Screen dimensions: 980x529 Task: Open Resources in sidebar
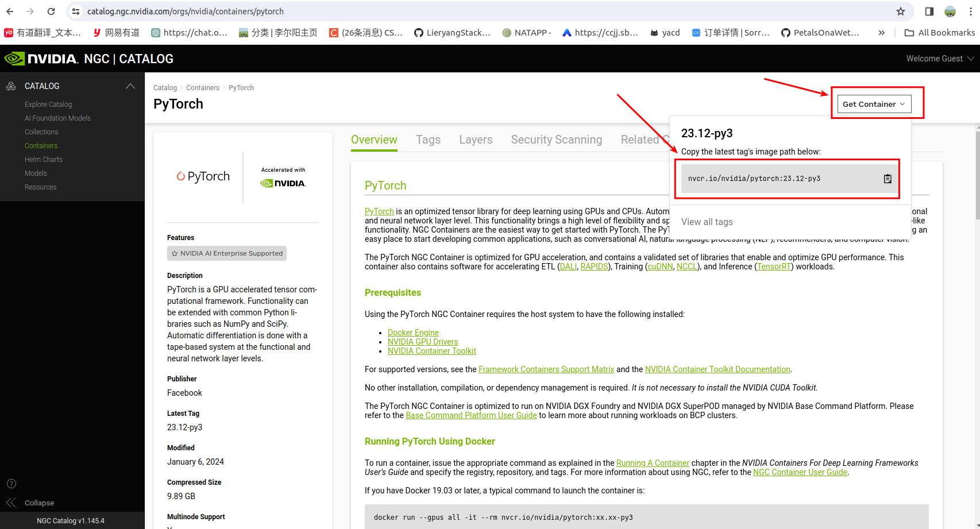[x=40, y=187]
